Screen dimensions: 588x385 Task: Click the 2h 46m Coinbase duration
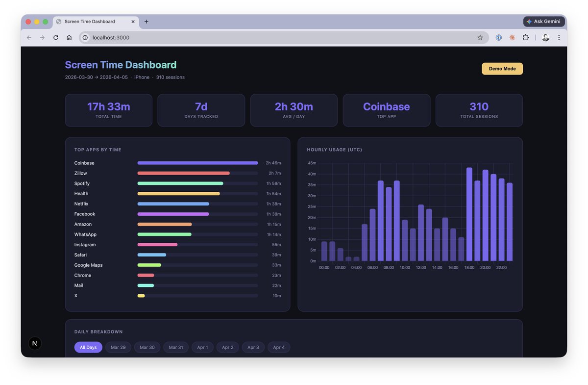coord(273,163)
